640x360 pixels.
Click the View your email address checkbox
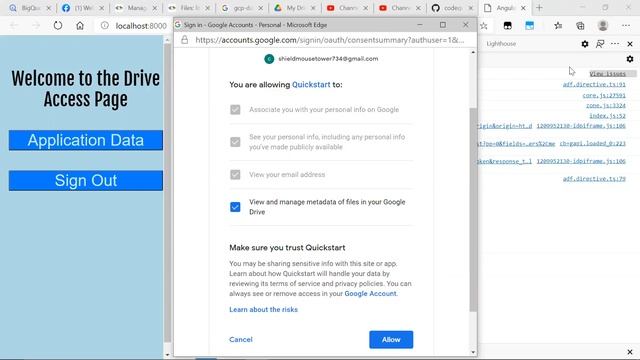(235, 175)
